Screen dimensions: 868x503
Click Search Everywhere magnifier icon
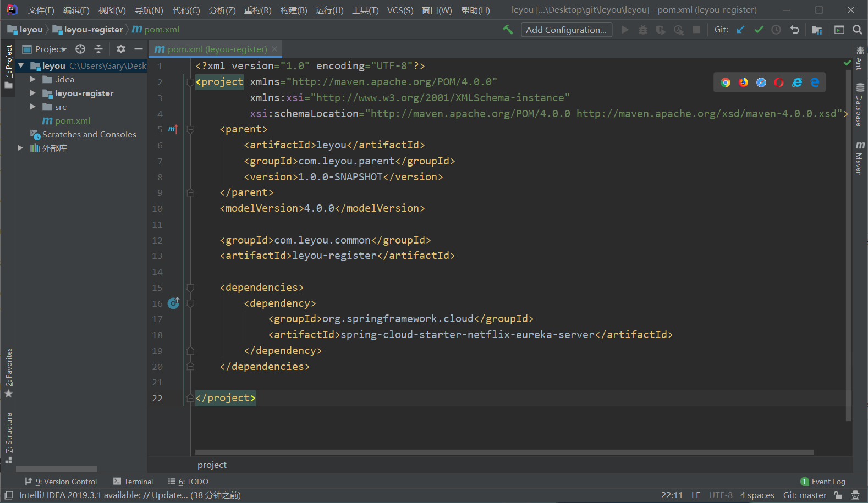coord(858,30)
